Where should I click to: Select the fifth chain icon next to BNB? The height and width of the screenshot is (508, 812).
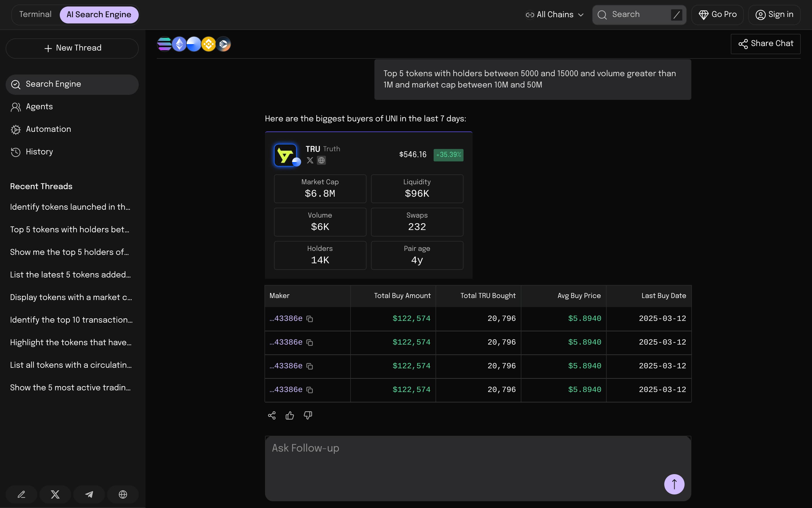(223, 44)
